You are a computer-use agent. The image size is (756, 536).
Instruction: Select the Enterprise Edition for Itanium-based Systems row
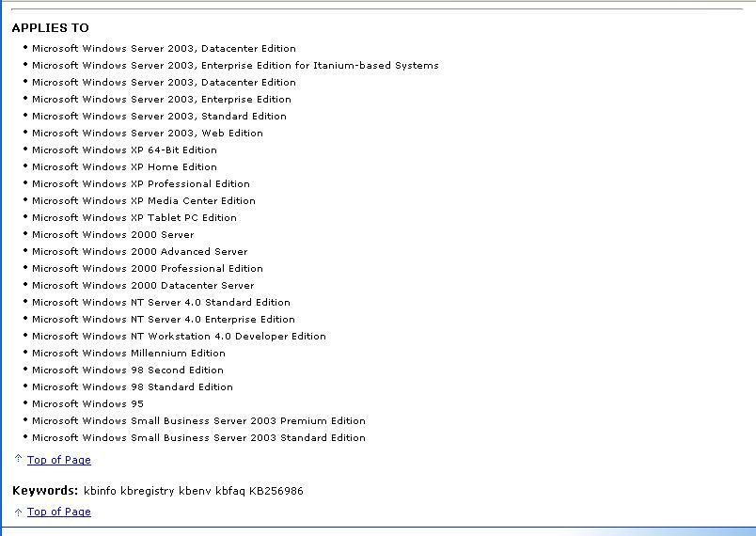pos(235,66)
